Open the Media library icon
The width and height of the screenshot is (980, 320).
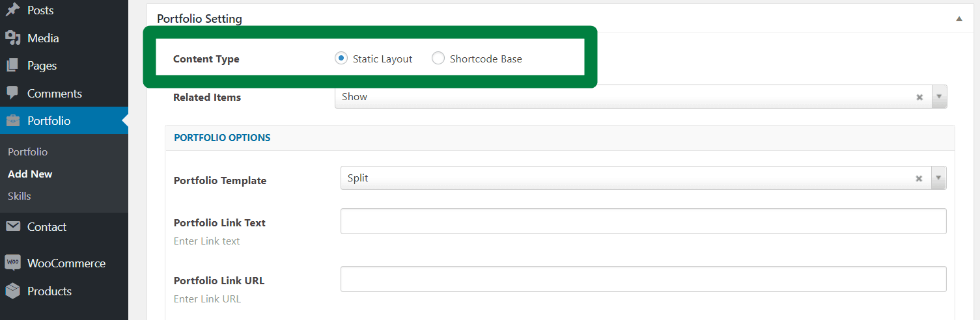point(12,38)
